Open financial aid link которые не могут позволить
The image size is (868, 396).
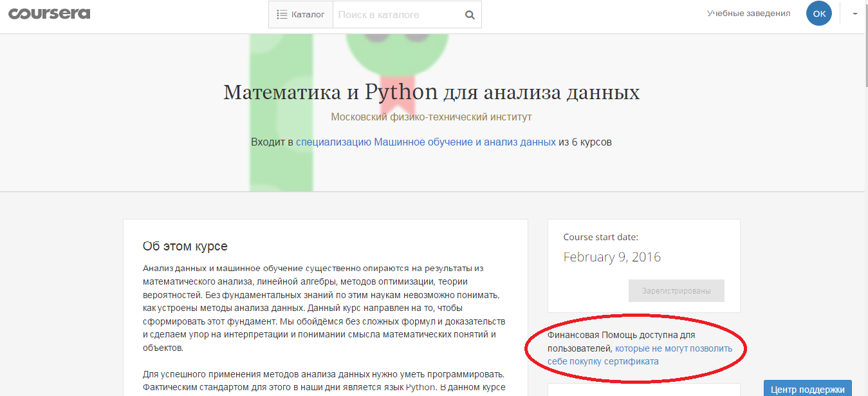tap(674, 348)
